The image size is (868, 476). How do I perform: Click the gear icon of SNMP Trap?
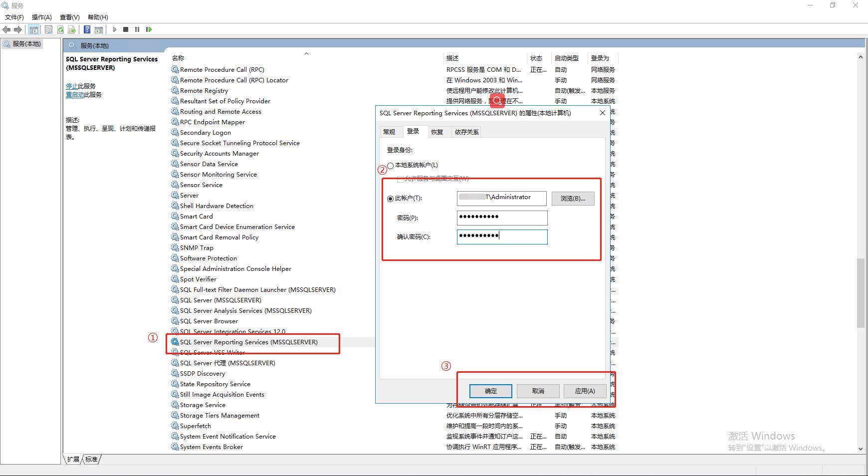tap(175, 247)
